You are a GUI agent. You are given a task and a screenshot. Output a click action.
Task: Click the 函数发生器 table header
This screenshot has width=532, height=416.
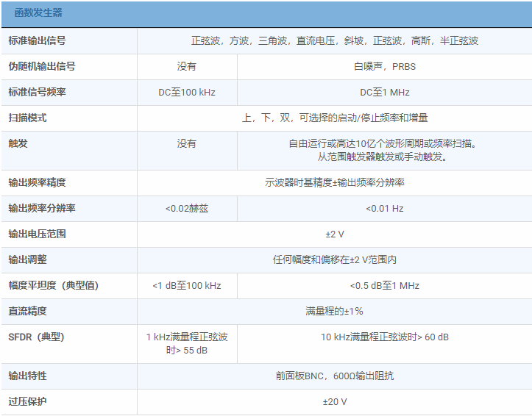point(38,13)
